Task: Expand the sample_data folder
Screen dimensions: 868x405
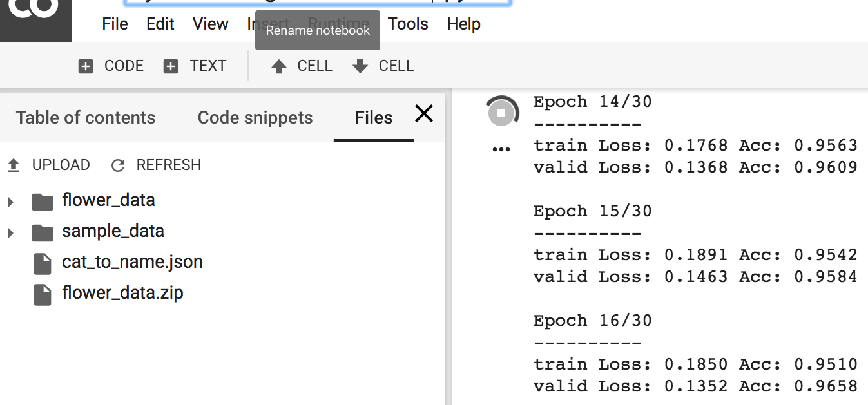Action: (10, 233)
